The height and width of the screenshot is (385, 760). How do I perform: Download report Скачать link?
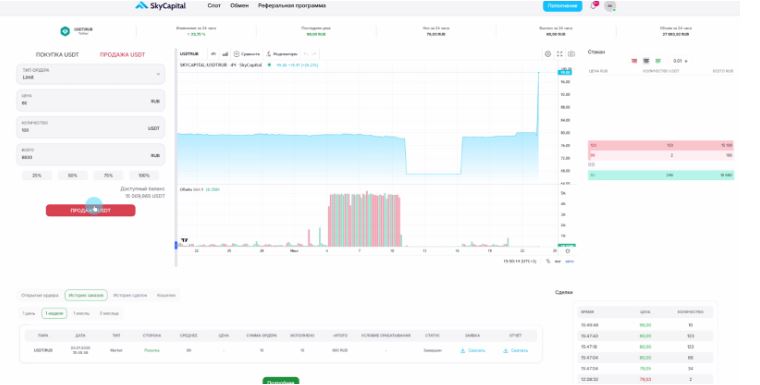(515, 351)
